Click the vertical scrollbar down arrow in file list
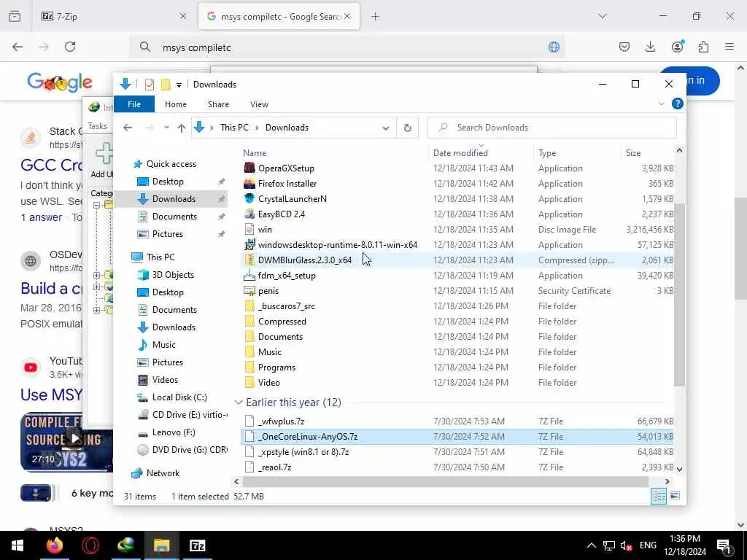The image size is (747, 560). (x=679, y=469)
